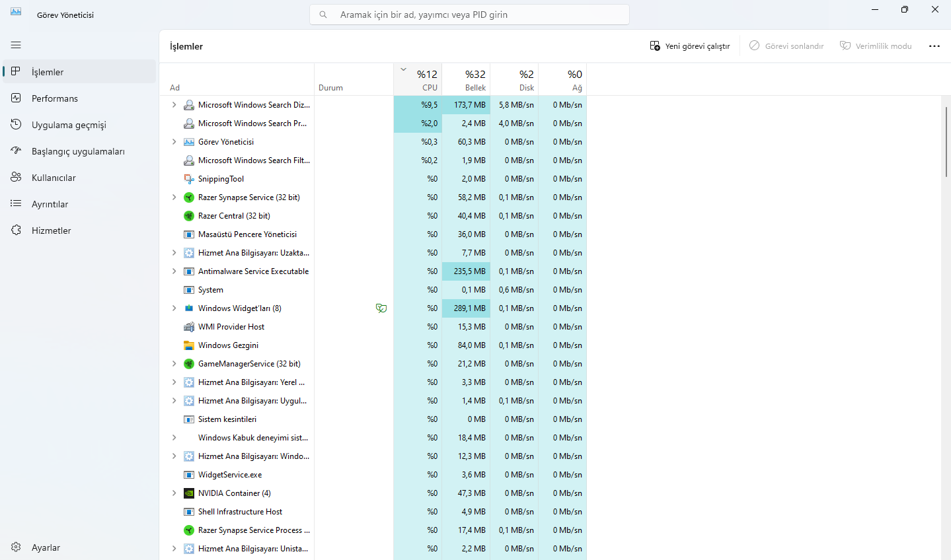This screenshot has height=560, width=951.
Task: Click the Windows Gezgini folder icon
Action: click(189, 345)
